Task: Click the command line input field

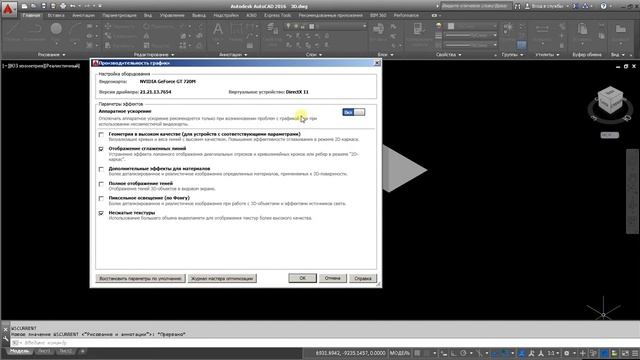Action: [324, 342]
